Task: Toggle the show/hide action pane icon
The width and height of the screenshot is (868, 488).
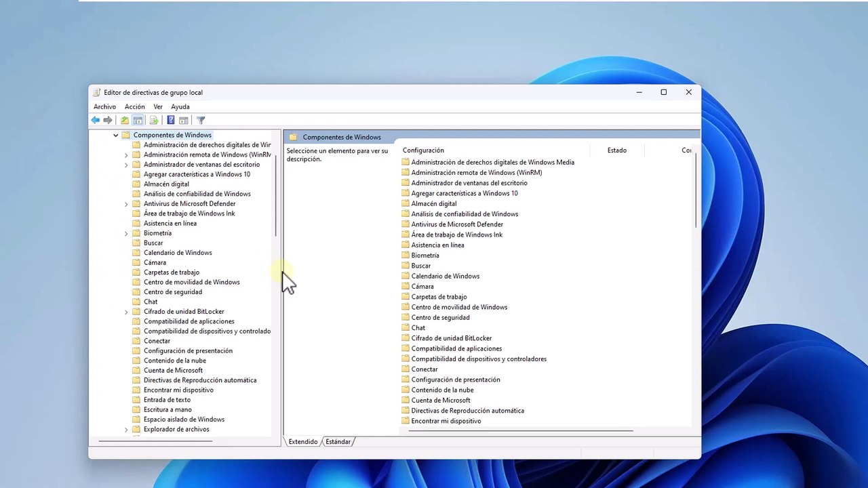Action: [x=184, y=120]
